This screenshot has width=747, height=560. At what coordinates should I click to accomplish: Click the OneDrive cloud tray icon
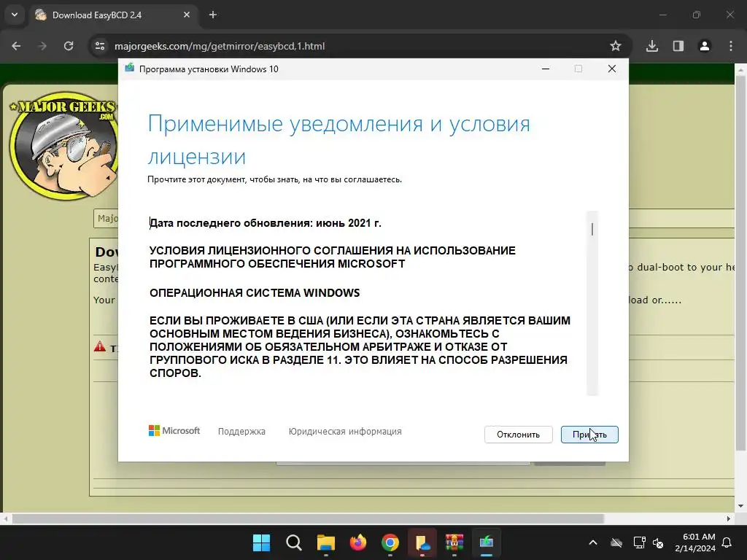(x=616, y=542)
